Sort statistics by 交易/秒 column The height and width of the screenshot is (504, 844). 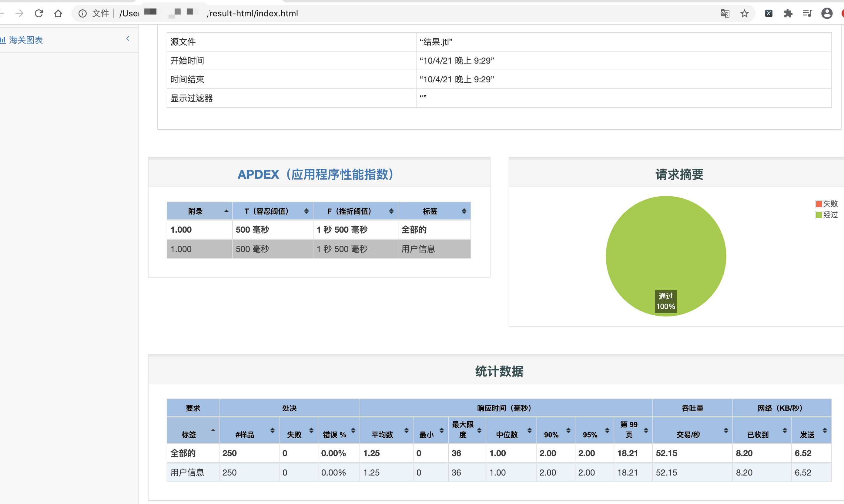(x=692, y=430)
